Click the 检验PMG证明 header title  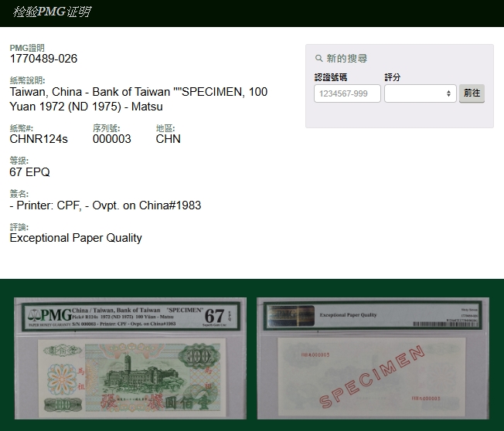[x=52, y=12]
